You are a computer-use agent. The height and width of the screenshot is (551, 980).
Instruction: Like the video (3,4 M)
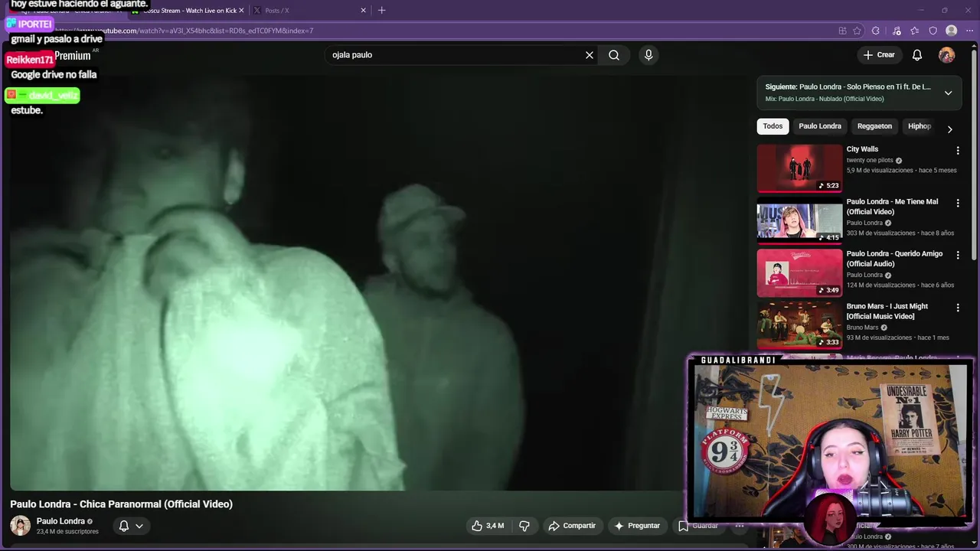click(488, 526)
